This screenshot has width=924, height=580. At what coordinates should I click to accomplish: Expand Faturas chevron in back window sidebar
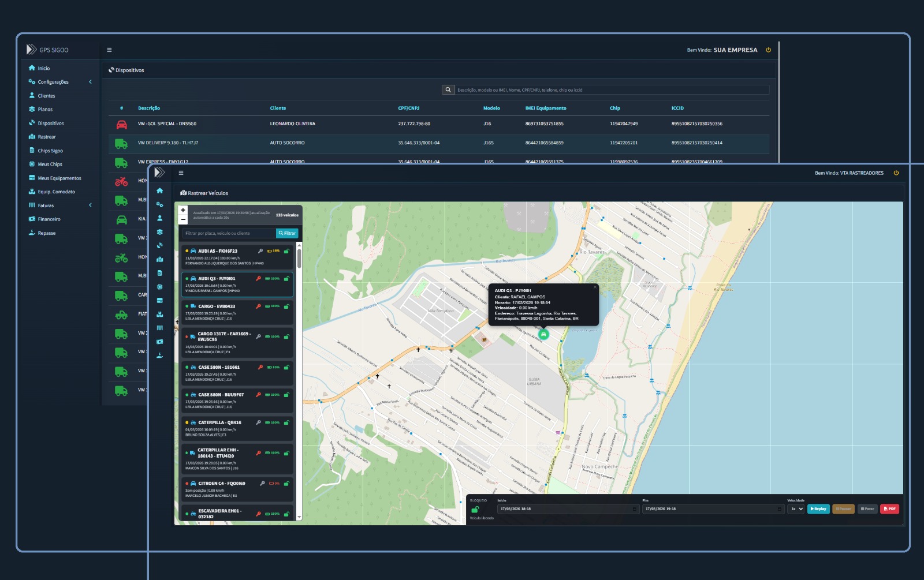[x=90, y=205]
